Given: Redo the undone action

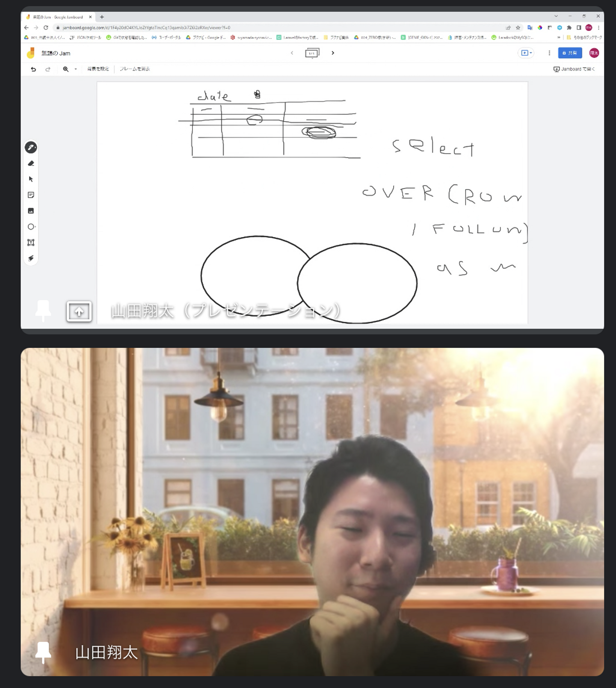Looking at the screenshot, I should 48,69.
